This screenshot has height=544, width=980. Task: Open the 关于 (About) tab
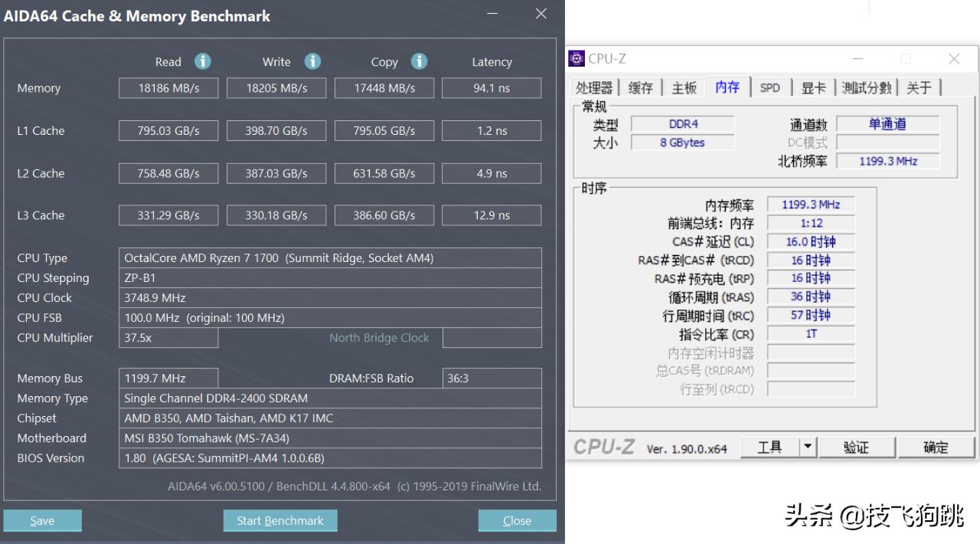[920, 87]
